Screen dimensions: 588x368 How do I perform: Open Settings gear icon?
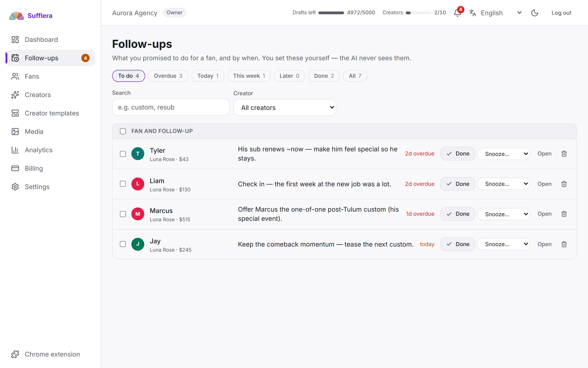pos(15,187)
